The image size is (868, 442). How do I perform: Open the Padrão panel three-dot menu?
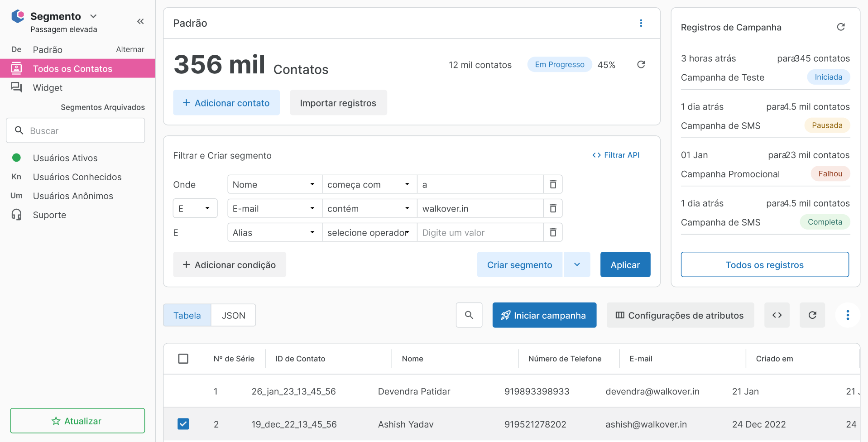(x=641, y=23)
